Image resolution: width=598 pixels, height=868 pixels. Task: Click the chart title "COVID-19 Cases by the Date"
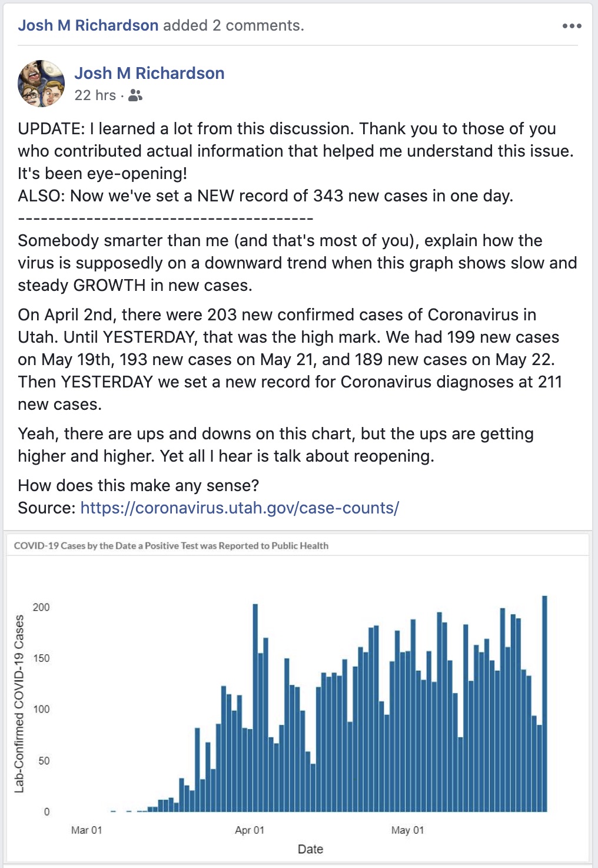click(x=171, y=546)
